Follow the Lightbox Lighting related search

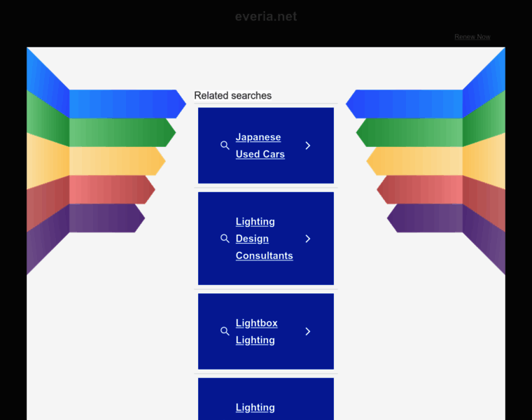256,331
